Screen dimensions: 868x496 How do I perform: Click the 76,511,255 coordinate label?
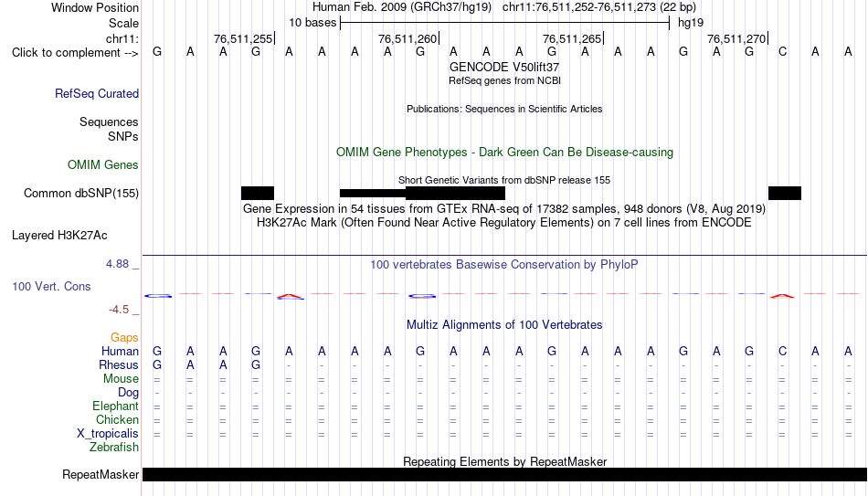[x=243, y=38]
